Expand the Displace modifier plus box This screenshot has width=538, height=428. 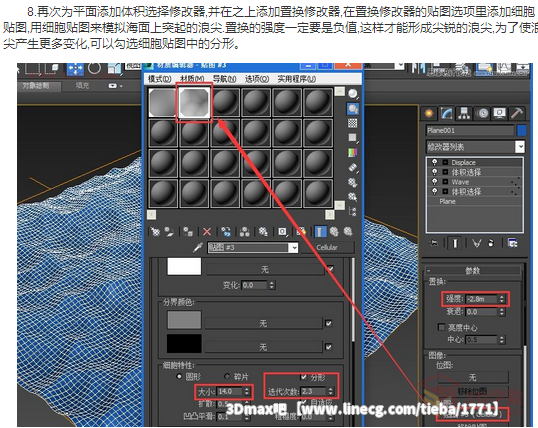(x=445, y=162)
